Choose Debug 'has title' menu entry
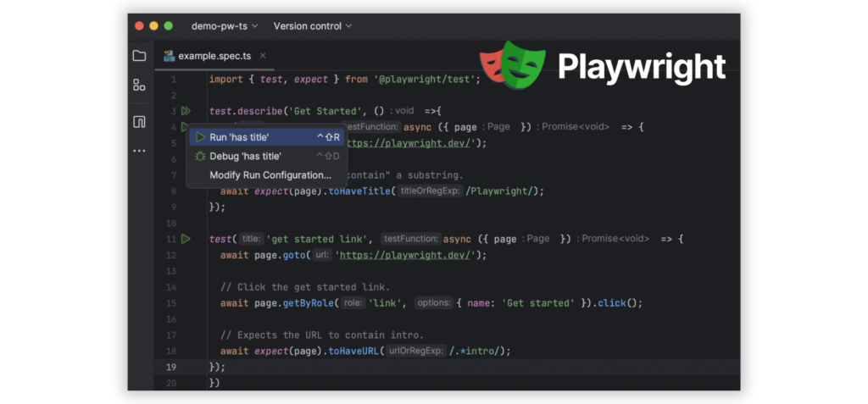The image size is (868, 404). tap(245, 156)
